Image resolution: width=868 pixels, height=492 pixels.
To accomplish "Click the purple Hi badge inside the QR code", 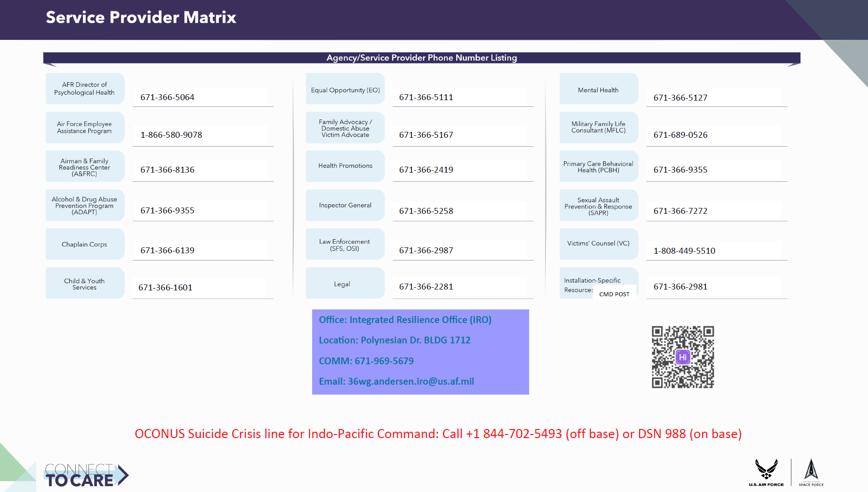I will coord(683,357).
